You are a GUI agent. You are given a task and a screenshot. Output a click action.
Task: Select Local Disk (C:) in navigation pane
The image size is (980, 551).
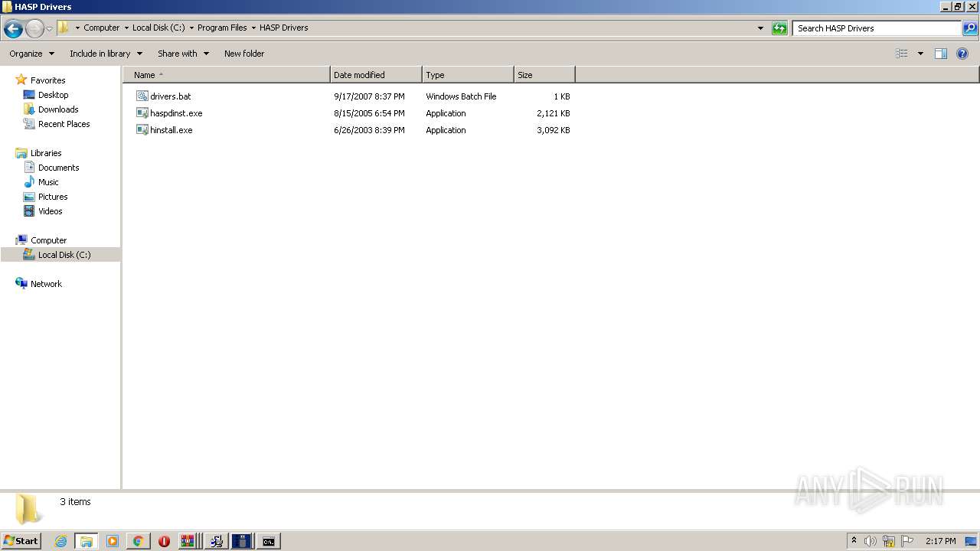(x=64, y=255)
